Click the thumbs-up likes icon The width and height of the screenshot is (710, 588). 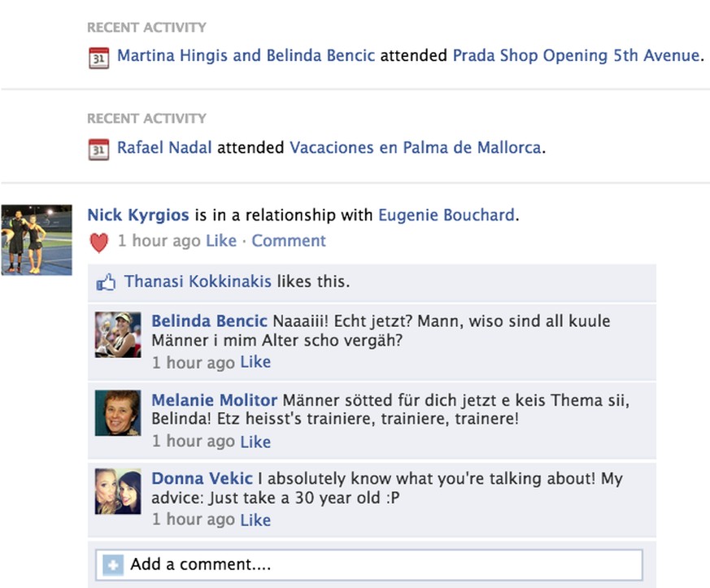point(107,283)
